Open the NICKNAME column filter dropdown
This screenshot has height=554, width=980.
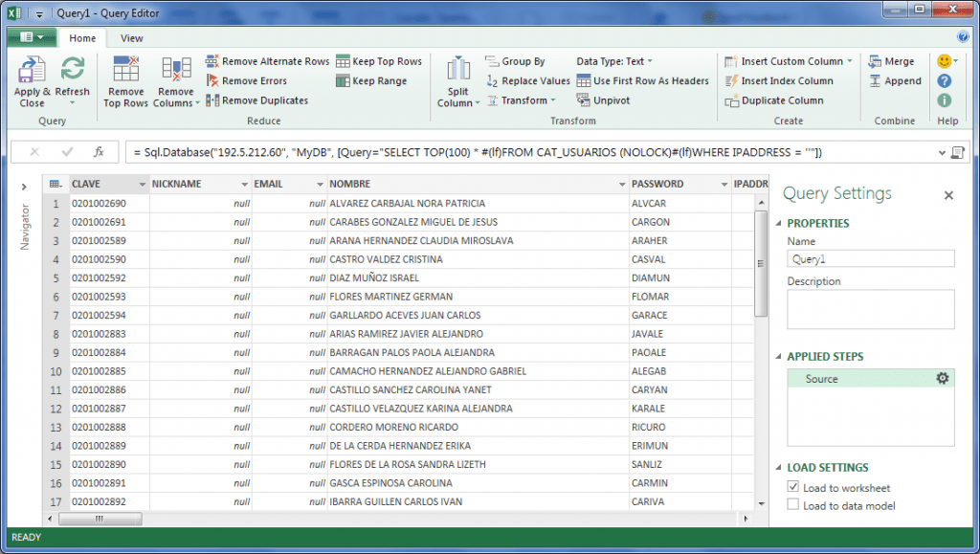click(x=244, y=185)
